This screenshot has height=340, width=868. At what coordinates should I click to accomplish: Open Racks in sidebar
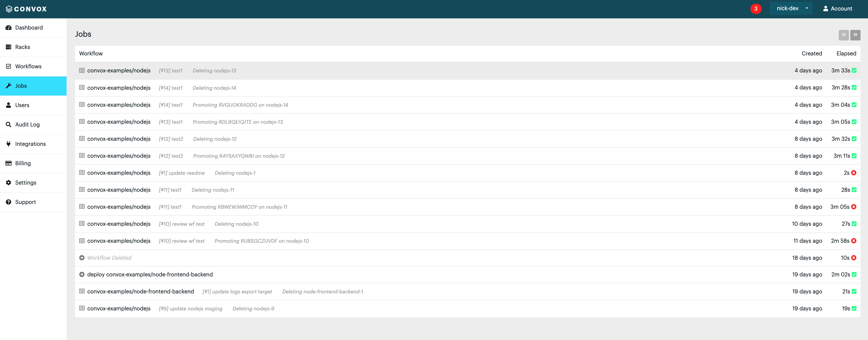coord(33,47)
